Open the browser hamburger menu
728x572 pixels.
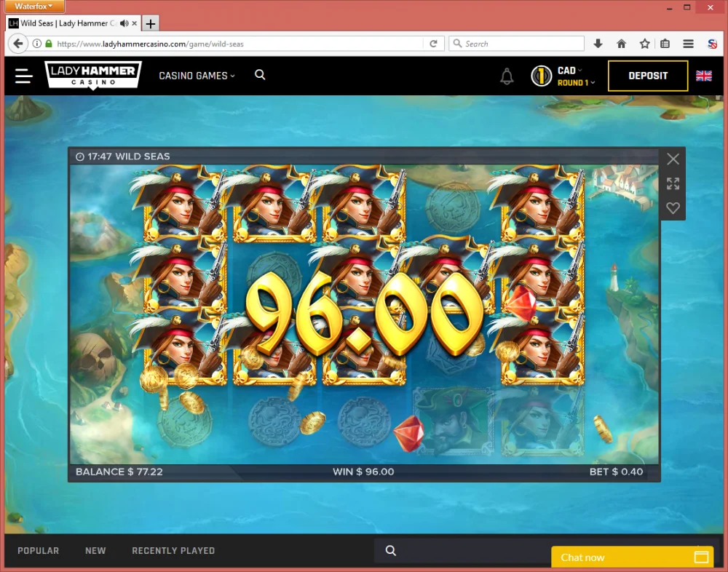689,44
